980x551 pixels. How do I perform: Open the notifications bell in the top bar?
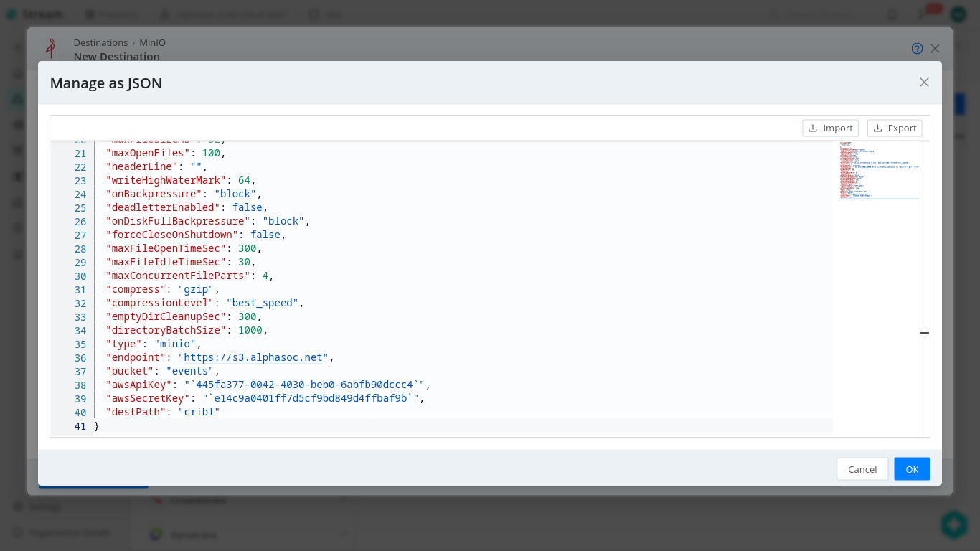892,14
